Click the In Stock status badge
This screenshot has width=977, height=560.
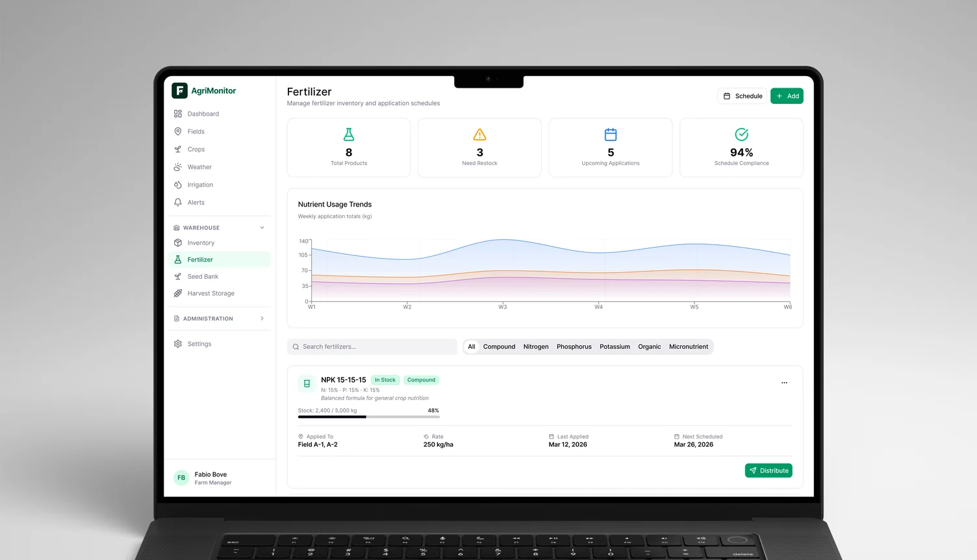pos(385,380)
